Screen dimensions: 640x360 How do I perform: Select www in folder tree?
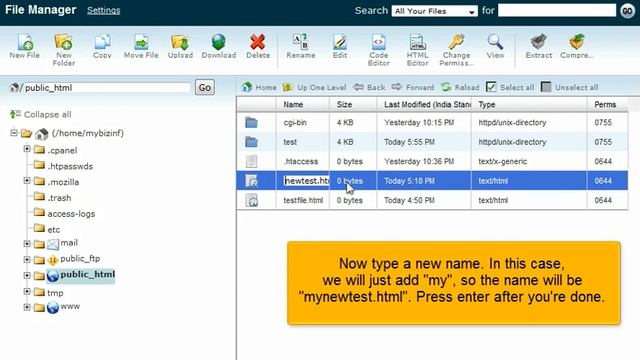pos(70,307)
